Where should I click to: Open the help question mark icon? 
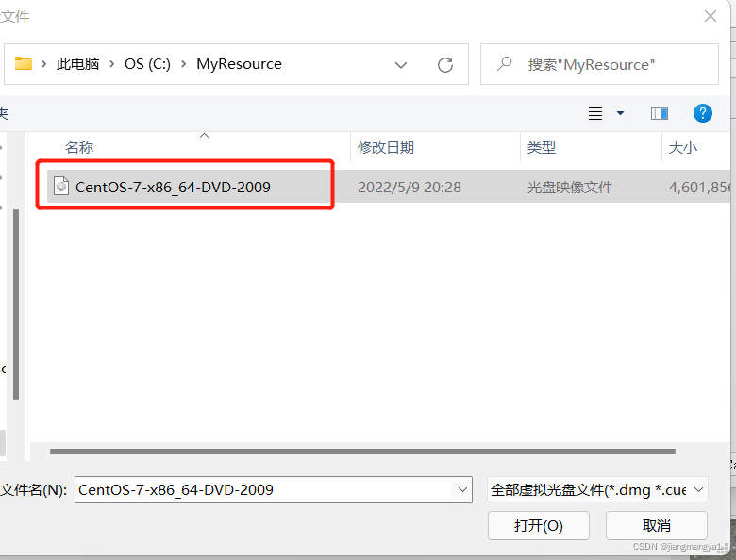coord(702,113)
